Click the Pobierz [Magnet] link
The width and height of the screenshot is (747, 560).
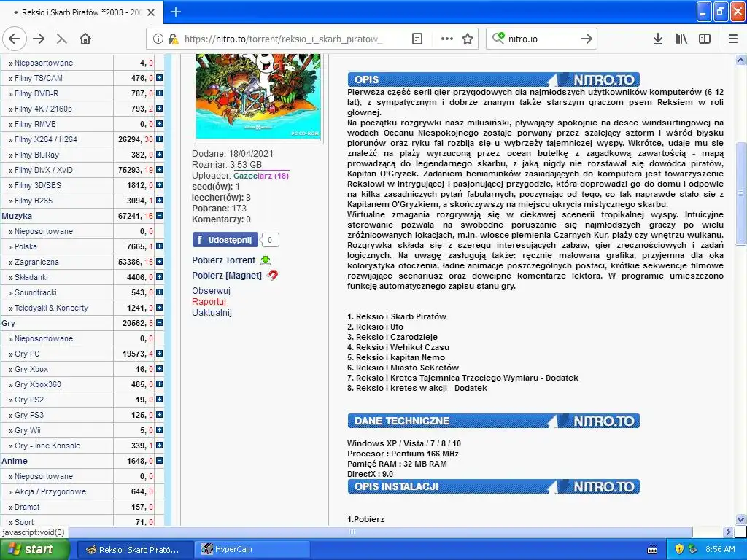227,275
